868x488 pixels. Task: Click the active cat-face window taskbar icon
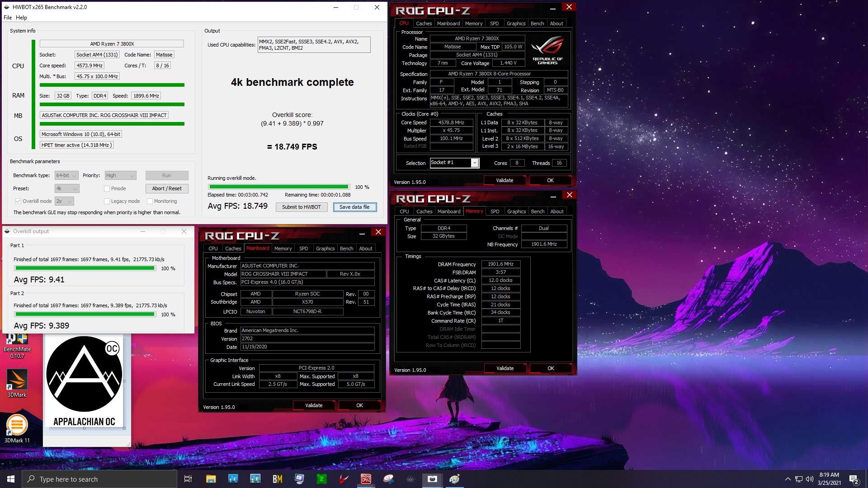[x=432, y=479]
